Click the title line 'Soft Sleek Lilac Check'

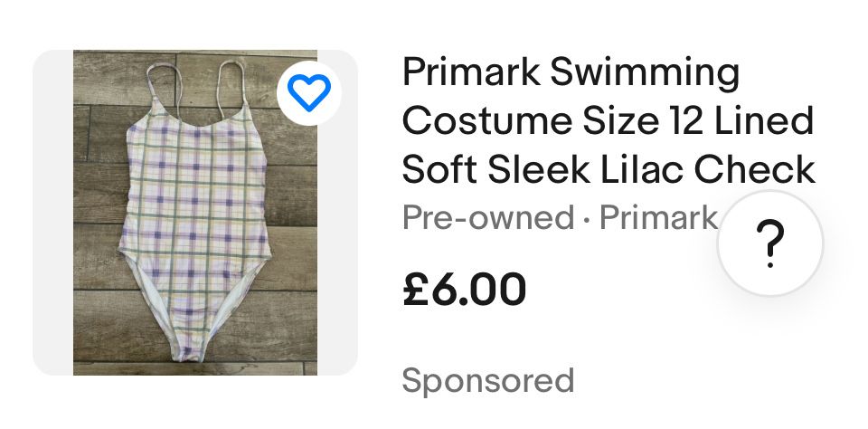pyautogui.click(x=609, y=169)
